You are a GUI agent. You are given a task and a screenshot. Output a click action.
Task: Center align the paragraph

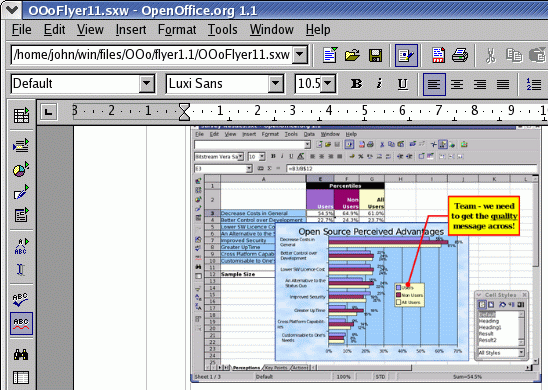pos(457,84)
